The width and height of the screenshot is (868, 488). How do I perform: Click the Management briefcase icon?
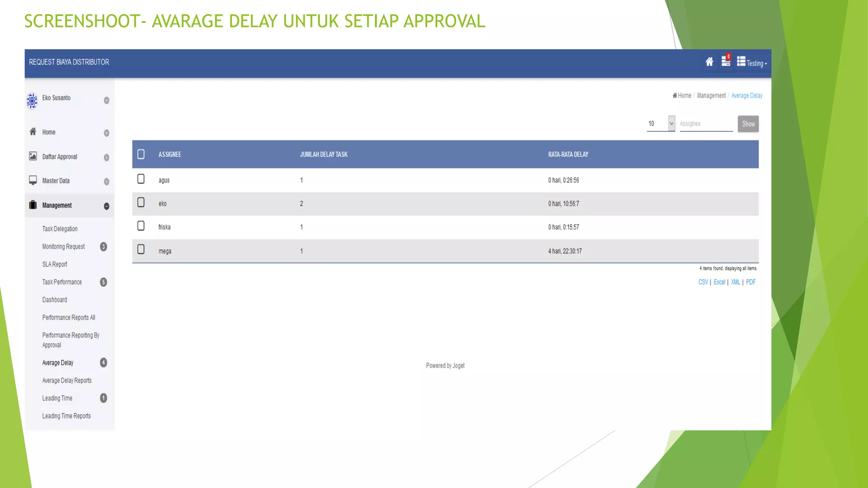(33, 205)
